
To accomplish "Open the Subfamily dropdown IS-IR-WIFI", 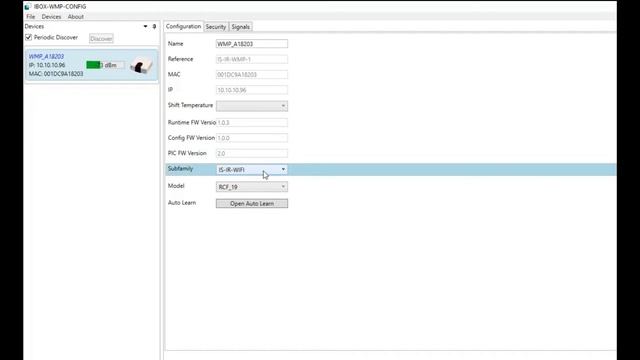I will pos(252,169).
